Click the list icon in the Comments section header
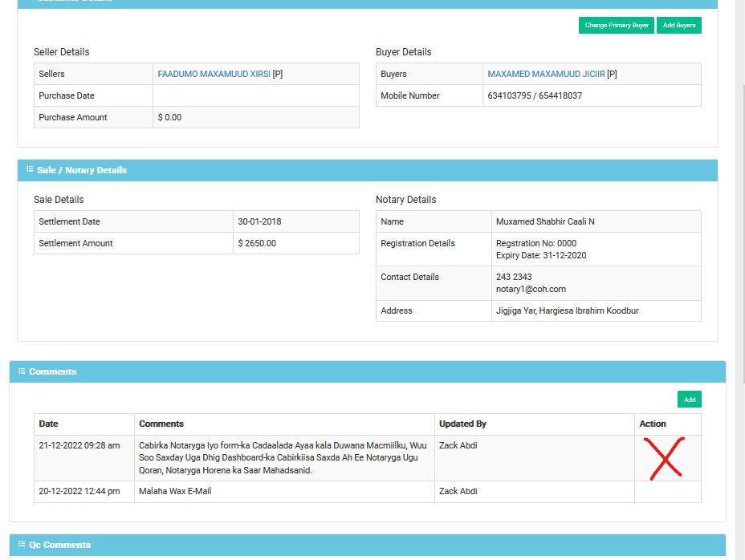Image resolution: width=745 pixels, height=560 pixels. [22, 371]
